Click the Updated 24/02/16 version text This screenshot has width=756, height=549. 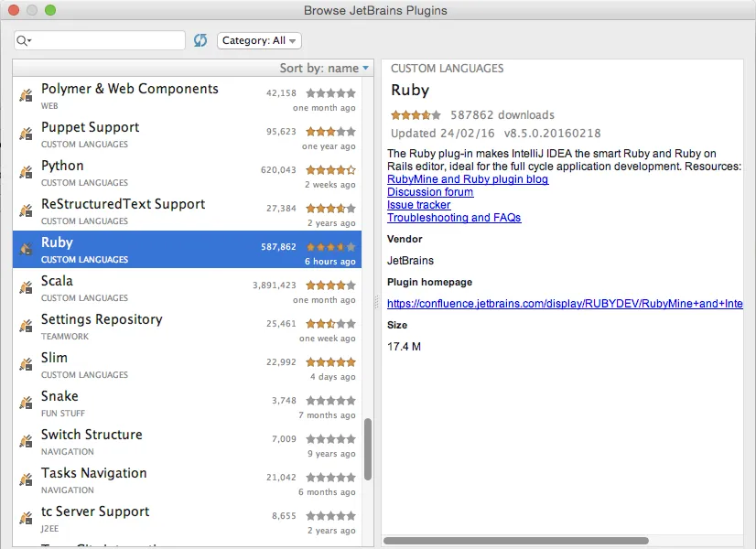pyautogui.click(x=496, y=133)
